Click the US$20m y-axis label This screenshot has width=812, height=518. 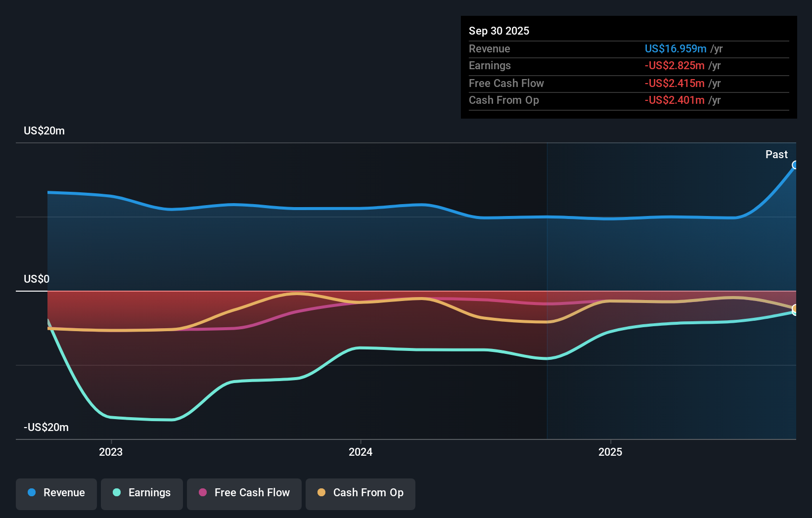[44, 130]
